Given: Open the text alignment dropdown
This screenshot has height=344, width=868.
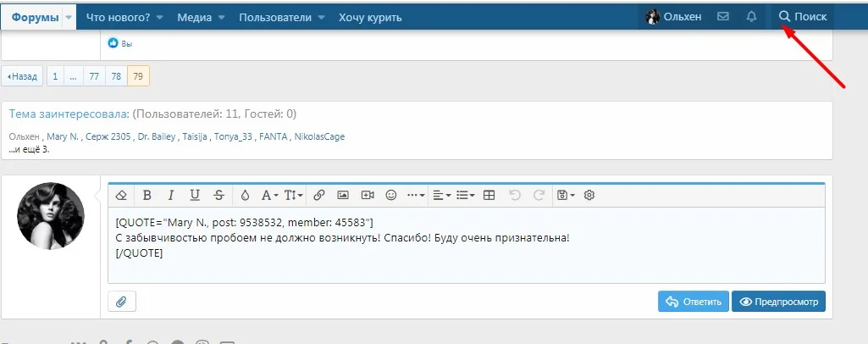Looking at the screenshot, I should [442, 195].
